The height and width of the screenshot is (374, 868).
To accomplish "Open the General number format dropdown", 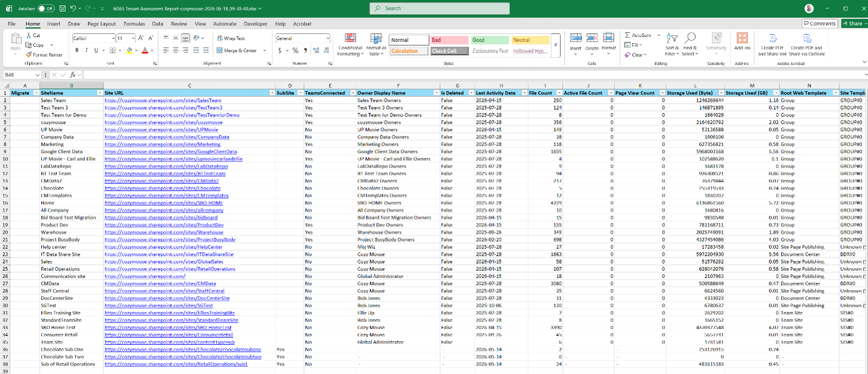I will [x=328, y=38].
